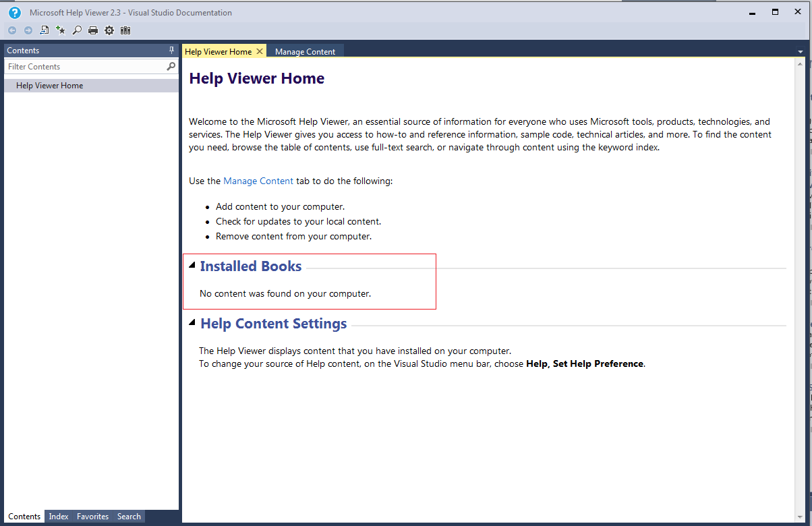Minimize the Help Viewer window
The width and height of the screenshot is (812, 526).
coord(753,11)
